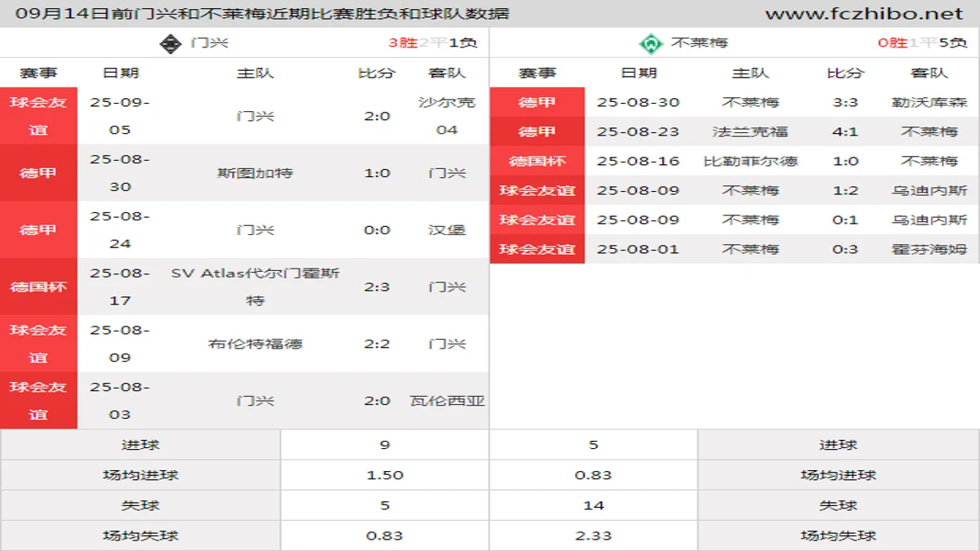Image resolution: width=980 pixels, height=551 pixels.
Task: Click score 1:0 in 斯图加特 row
Action: click(377, 173)
